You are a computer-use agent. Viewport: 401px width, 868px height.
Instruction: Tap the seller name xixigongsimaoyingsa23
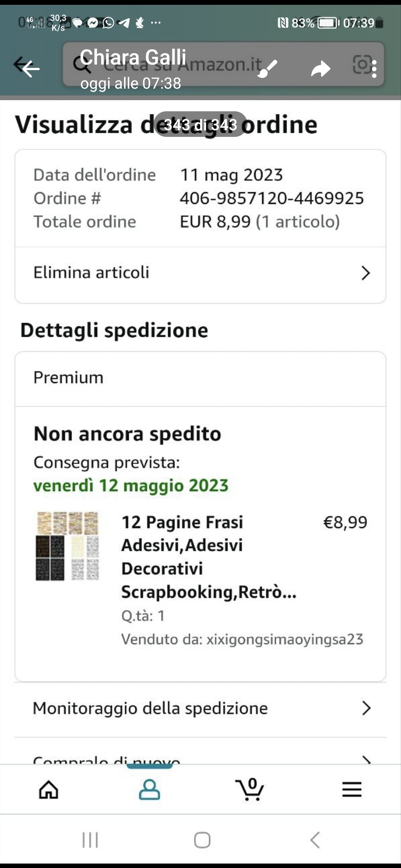pos(284,639)
